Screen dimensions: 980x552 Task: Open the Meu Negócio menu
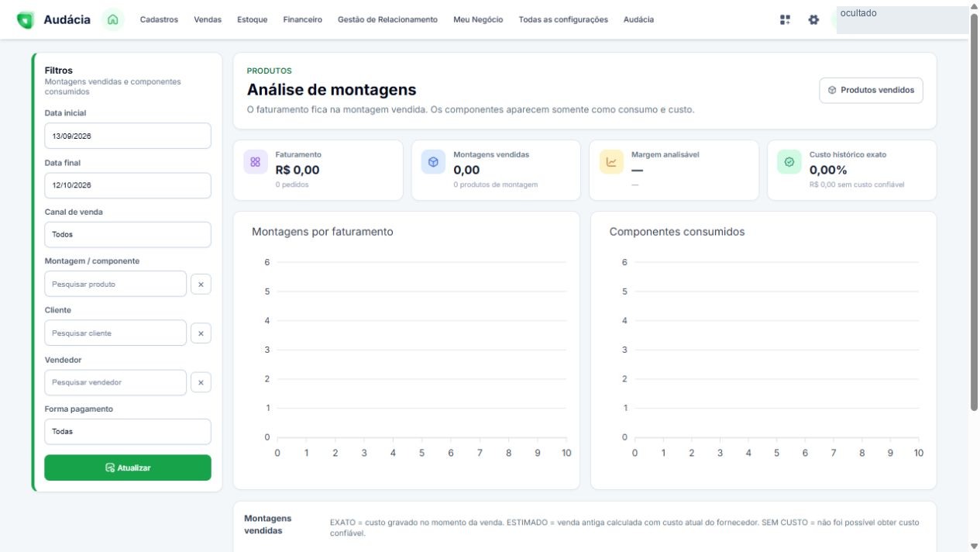tap(478, 20)
